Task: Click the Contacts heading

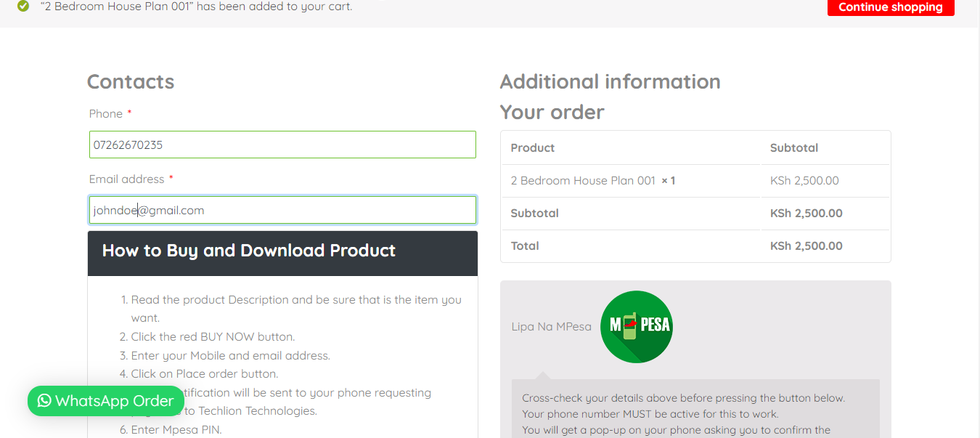Action: point(131,81)
